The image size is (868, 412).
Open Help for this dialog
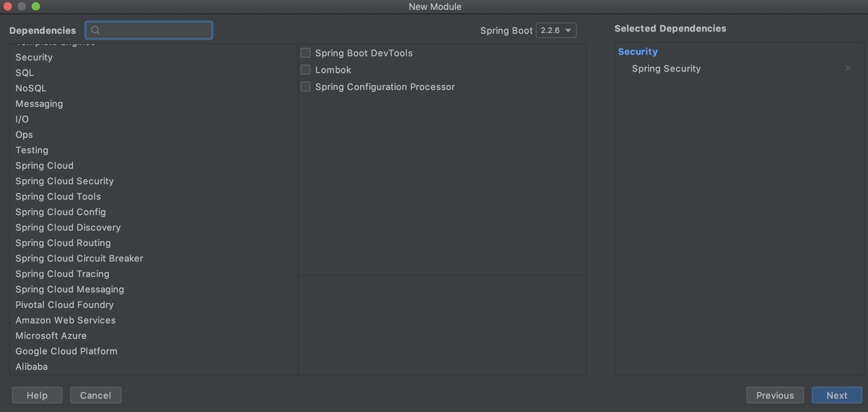pyautogui.click(x=37, y=395)
